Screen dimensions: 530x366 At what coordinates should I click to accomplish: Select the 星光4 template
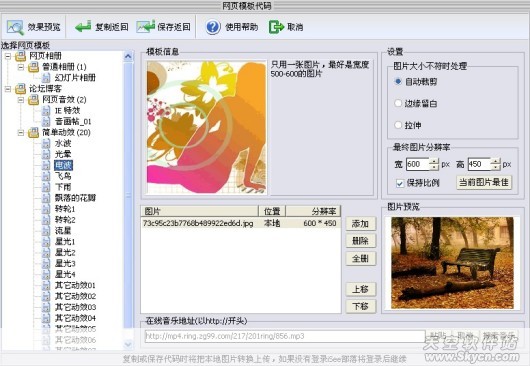(x=65, y=274)
